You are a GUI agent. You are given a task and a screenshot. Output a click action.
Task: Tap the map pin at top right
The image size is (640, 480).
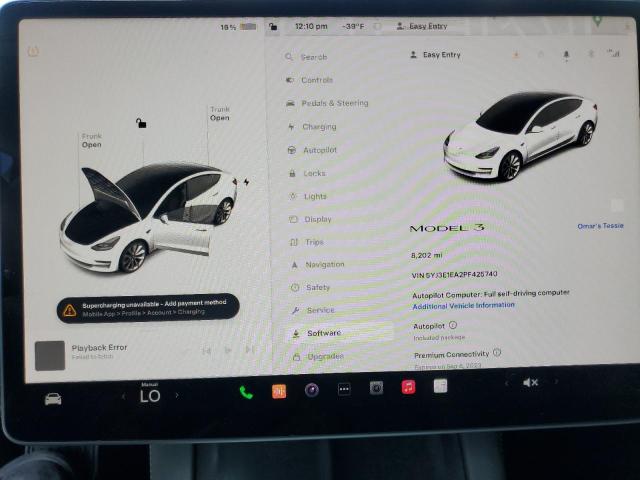point(597,20)
